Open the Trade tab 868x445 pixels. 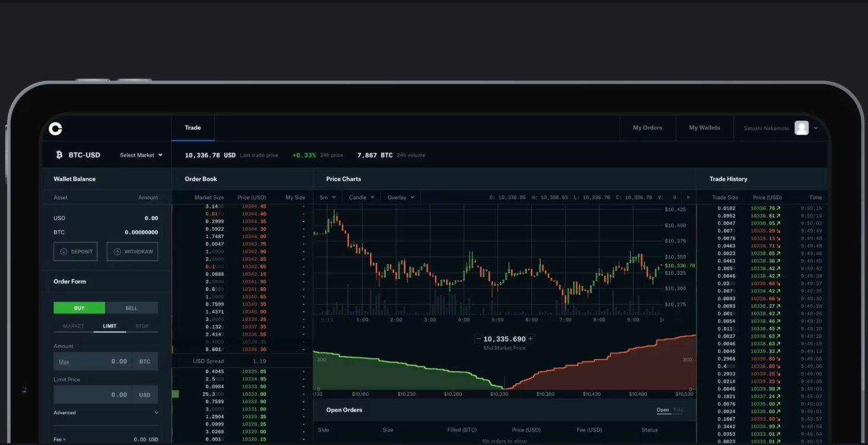tap(193, 128)
